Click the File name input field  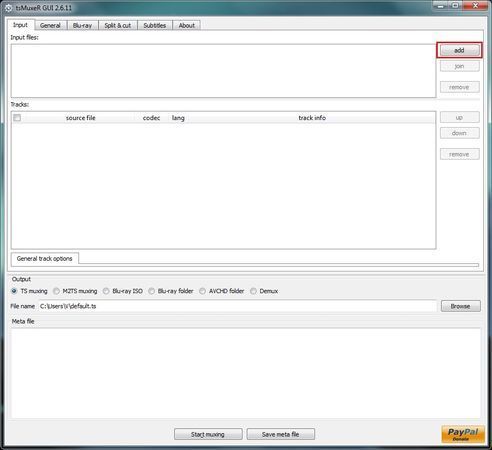(237, 306)
